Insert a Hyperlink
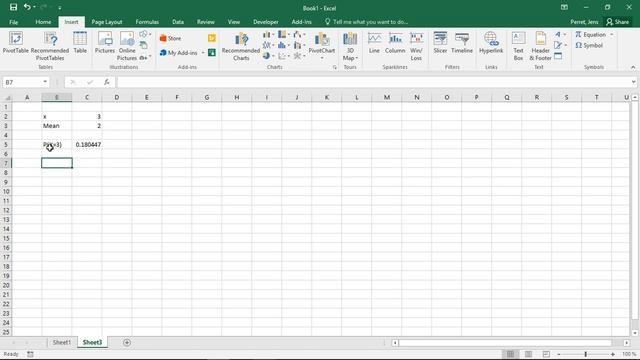Screen dimensions: 640x360 (x=491, y=42)
